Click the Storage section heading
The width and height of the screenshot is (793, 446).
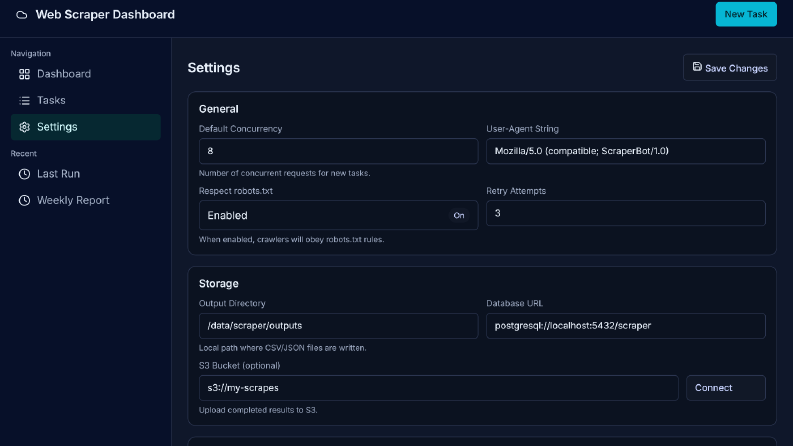[218, 284]
